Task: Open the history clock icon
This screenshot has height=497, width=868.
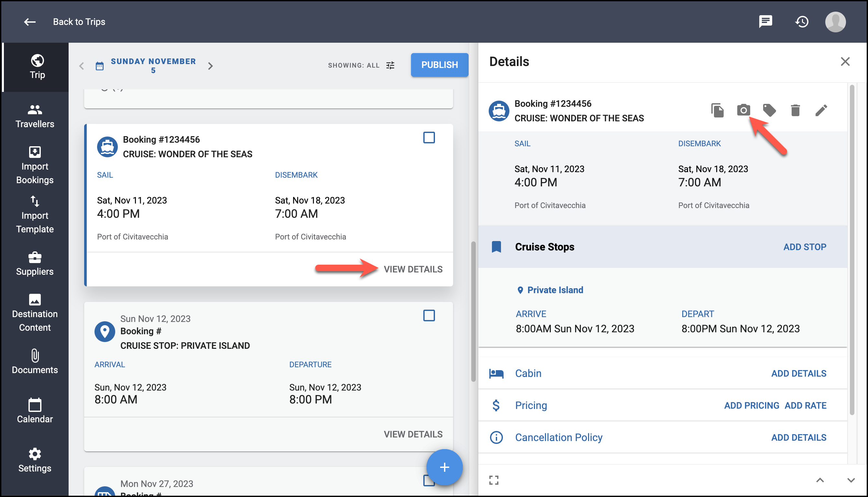Action: click(802, 22)
